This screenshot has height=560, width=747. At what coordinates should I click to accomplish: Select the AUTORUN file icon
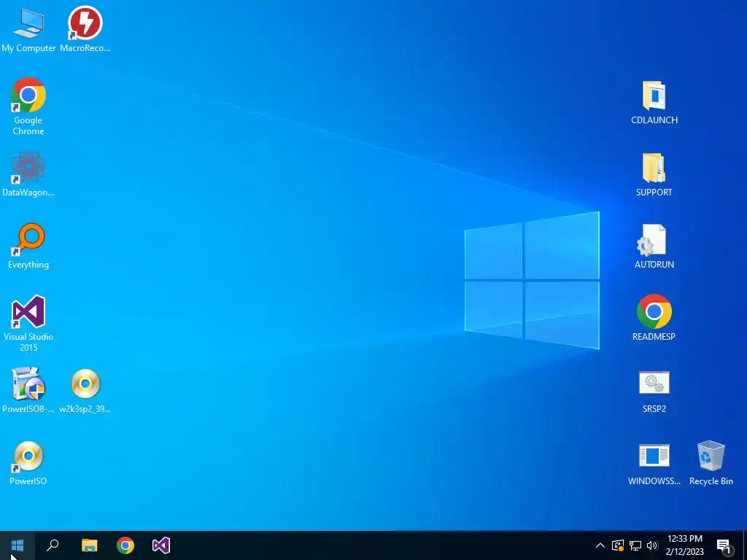point(654,246)
